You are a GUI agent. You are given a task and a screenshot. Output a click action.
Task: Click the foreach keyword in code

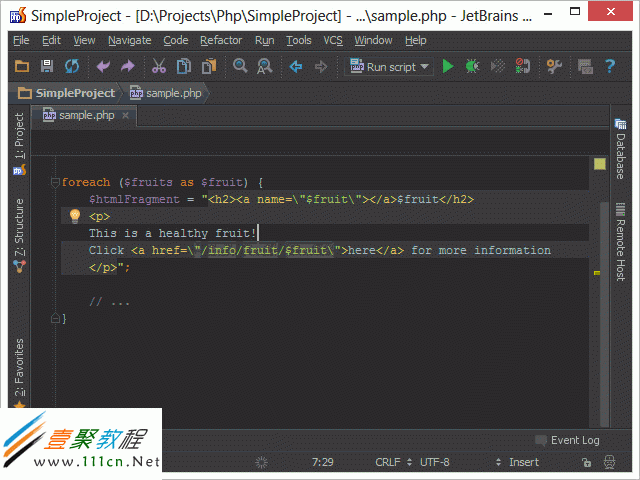86,182
